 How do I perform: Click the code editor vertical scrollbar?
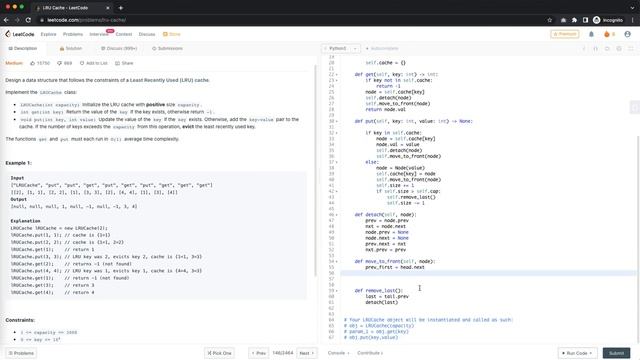tap(638, 239)
